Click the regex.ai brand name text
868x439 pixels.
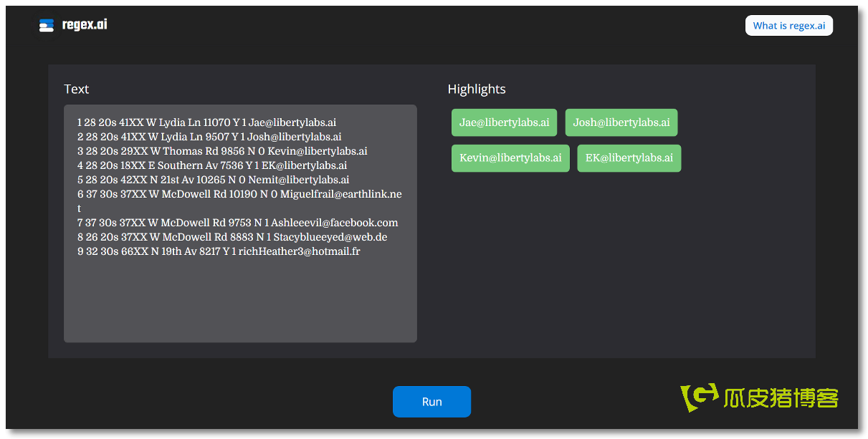85,25
